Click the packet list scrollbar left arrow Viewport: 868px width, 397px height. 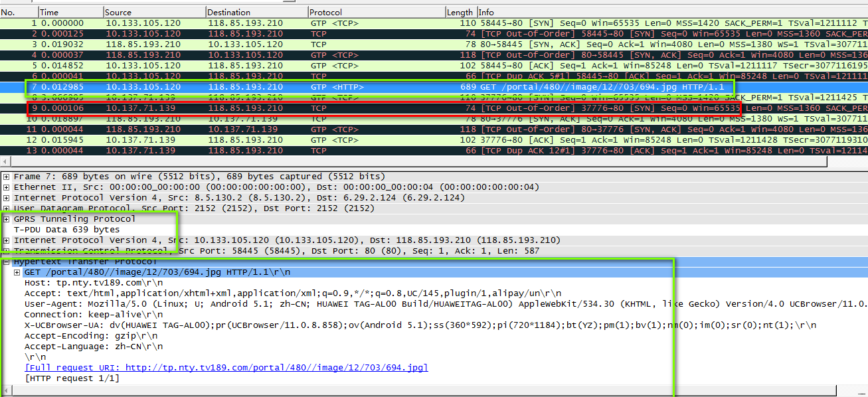click(5, 162)
